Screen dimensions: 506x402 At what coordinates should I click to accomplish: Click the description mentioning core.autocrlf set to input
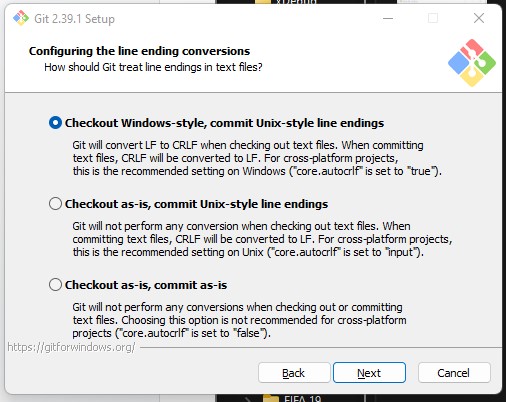262,239
